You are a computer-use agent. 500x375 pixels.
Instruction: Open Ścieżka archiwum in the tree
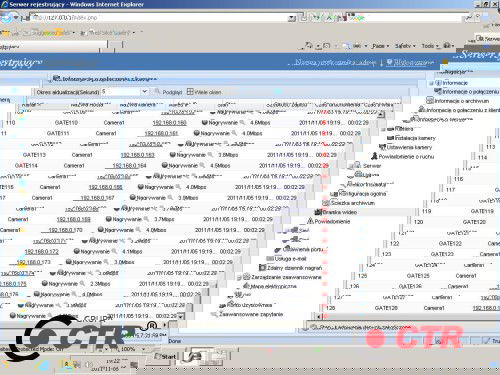353,203
